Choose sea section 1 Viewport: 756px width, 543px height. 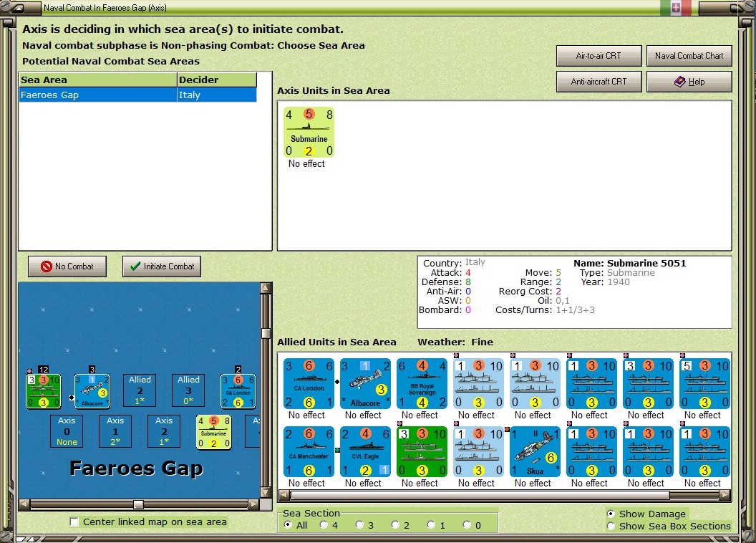pyautogui.click(x=432, y=524)
